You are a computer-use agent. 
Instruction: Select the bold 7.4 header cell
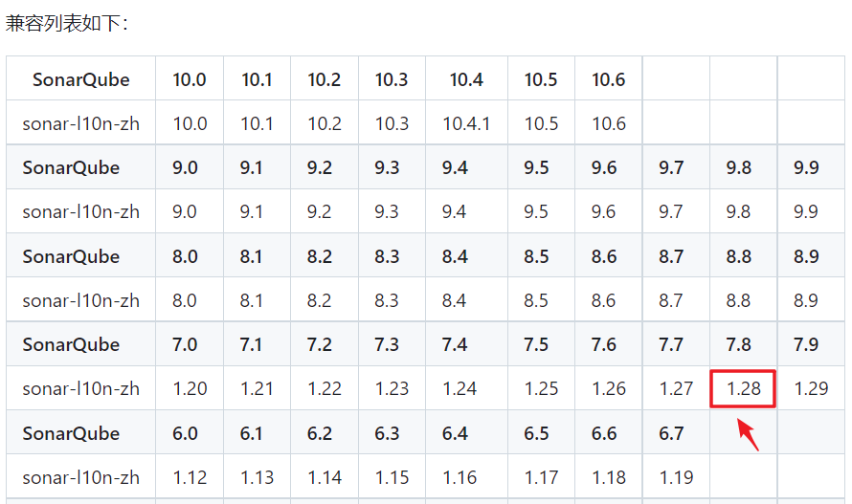[455, 344]
